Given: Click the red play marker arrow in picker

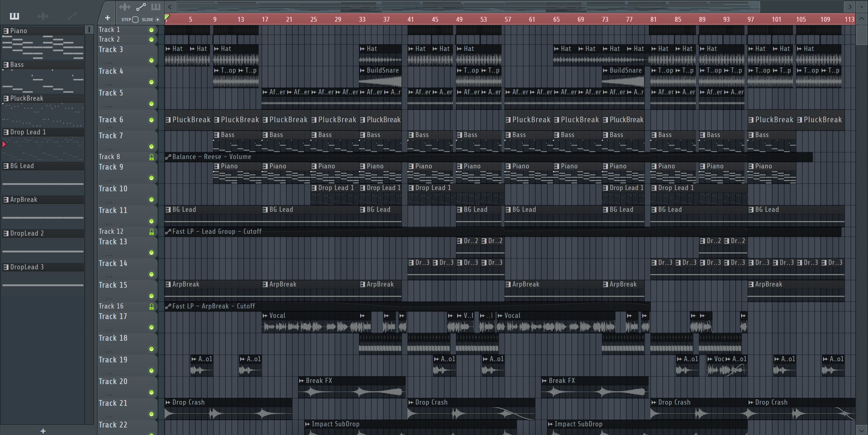Looking at the screenshot, I should tap(4, 144).
